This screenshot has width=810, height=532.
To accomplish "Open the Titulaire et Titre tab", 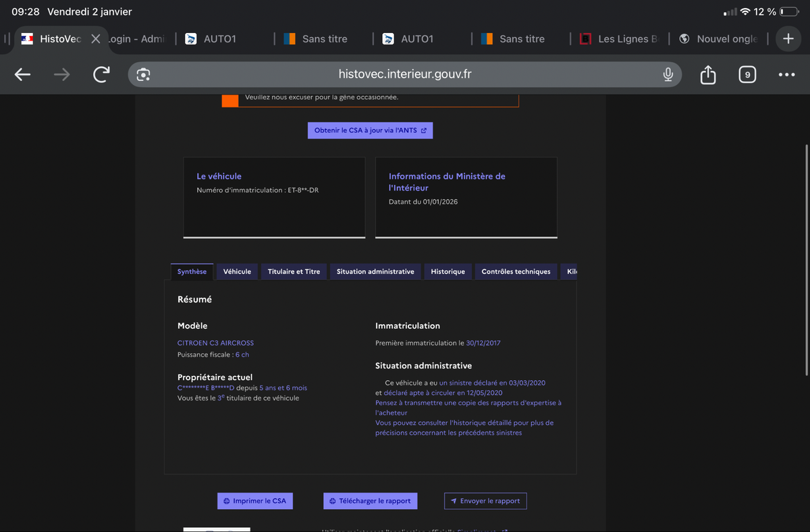I will pos(294,271).
